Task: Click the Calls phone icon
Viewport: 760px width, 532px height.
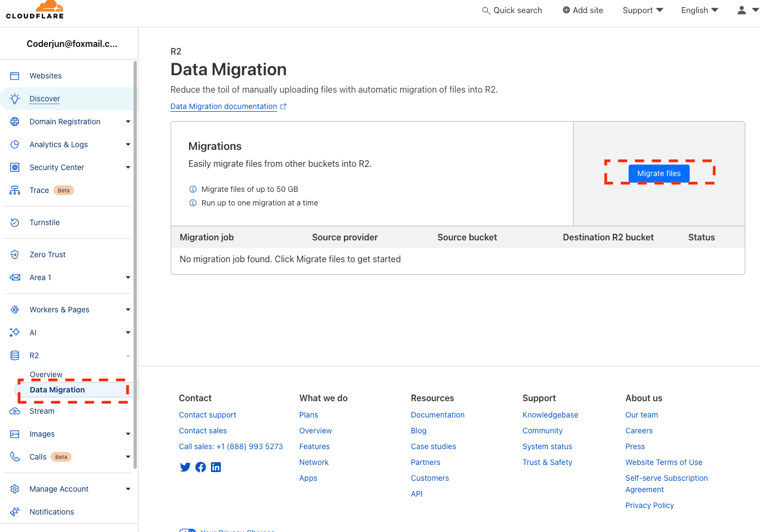Action: click(x=15, y=457)
